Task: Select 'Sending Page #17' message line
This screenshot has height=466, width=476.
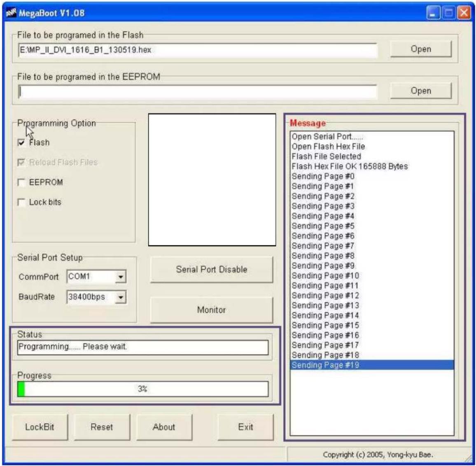Action: [x=371, y=345]
